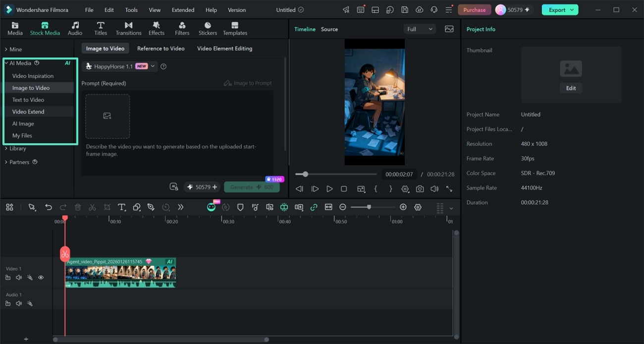Screen dimensions: 644x344
Task: Mute the Audio 1 track
Action: coord(19,303)
